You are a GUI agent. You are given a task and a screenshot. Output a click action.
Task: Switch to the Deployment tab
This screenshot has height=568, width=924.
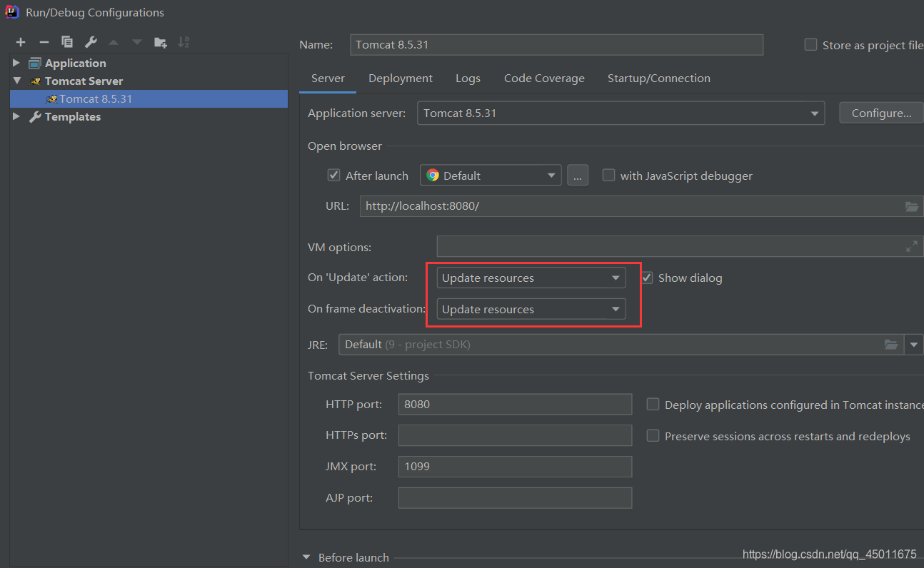(x=401, y=78)
